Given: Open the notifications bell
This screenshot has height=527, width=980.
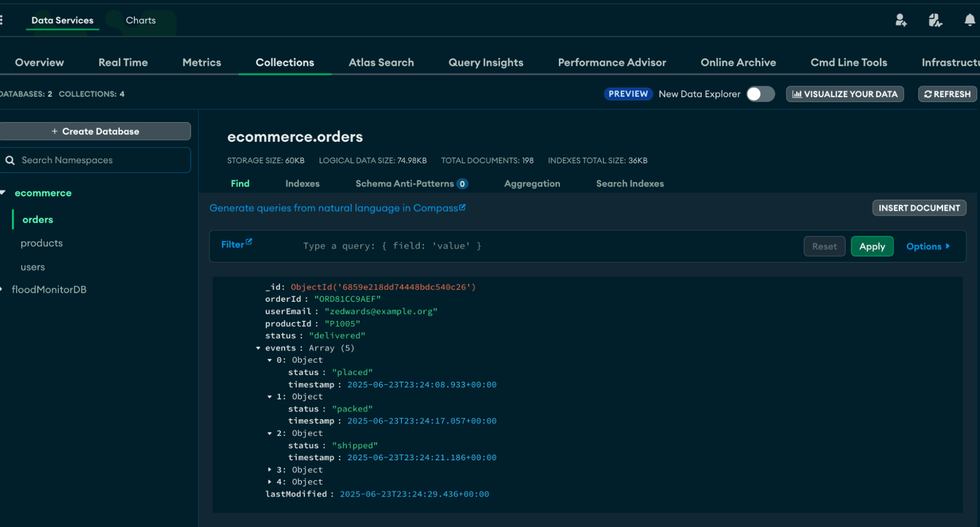Looking at the screenshot, I should (969, 20).
